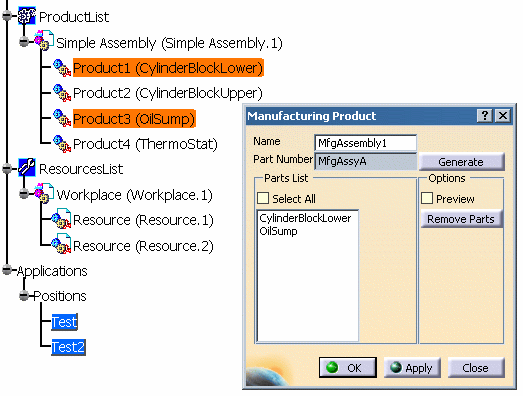This screenshot has height=396, width=523.
Task: Click the Part Number field MfgAssyA
Action: pyautogui.click(x=365, y=161)
